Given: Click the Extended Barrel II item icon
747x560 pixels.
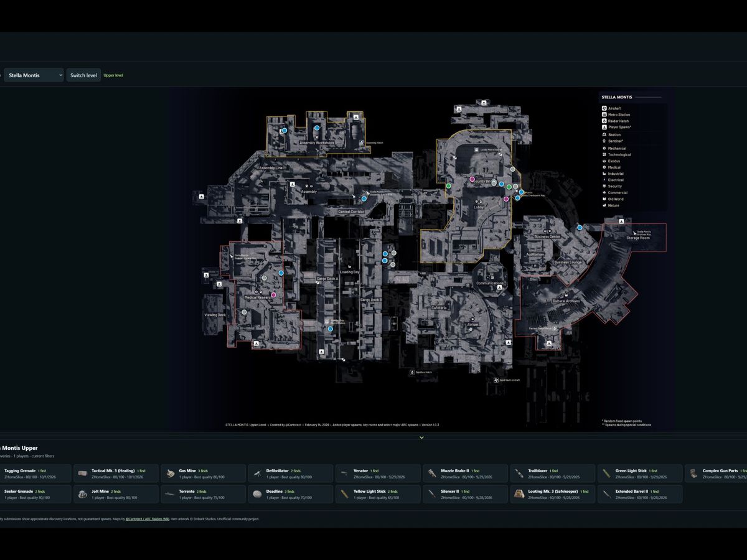Looking at the screenshot, I should click(x=606, y=494).
